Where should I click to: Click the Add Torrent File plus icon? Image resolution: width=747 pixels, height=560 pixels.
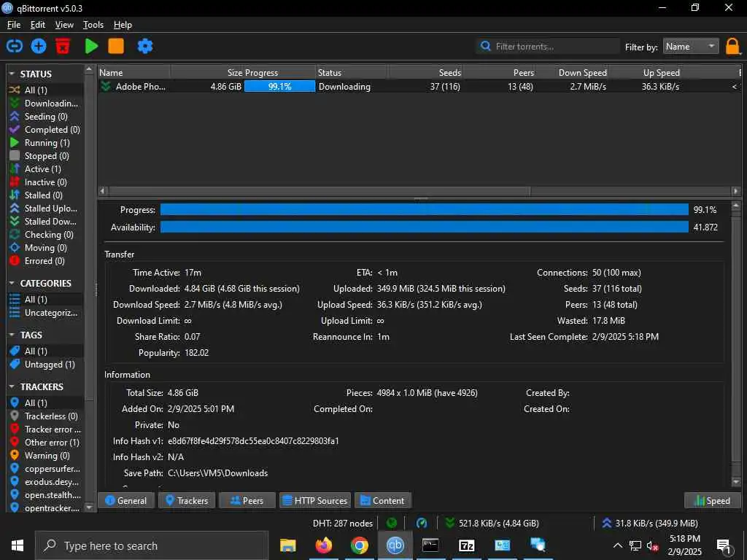39,46
